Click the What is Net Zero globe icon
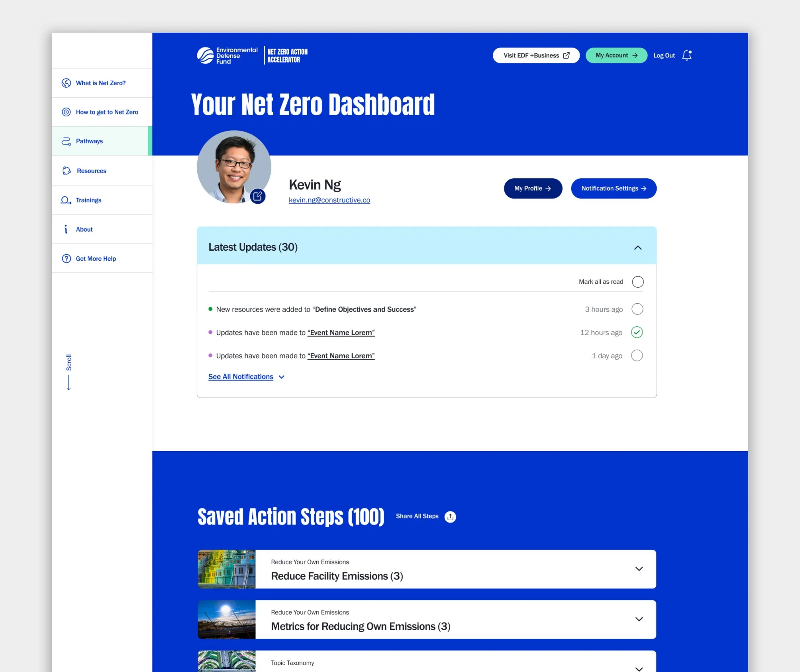 [x=66, y=83]
